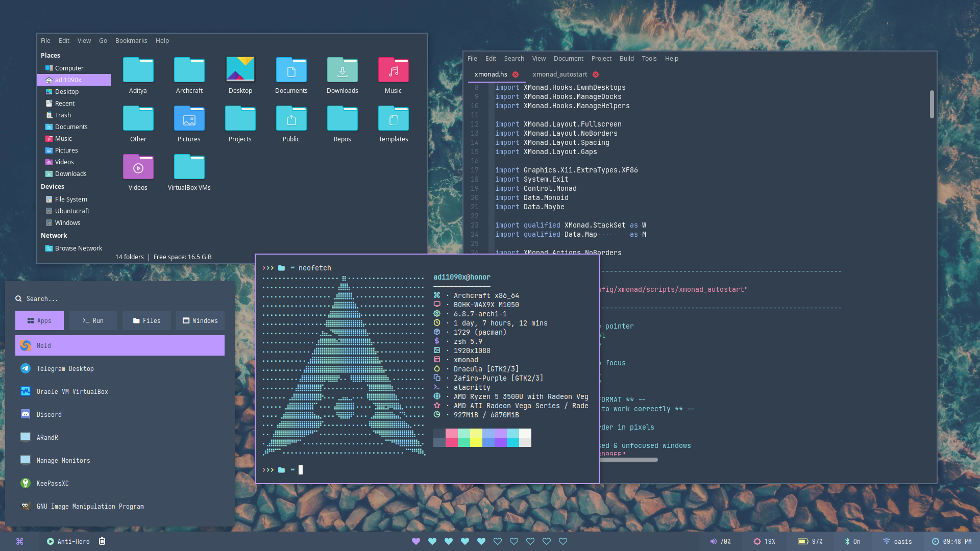Open the Downloads folder icon
Viewport: 980px width, 551px height.
(x=342, y=70)
